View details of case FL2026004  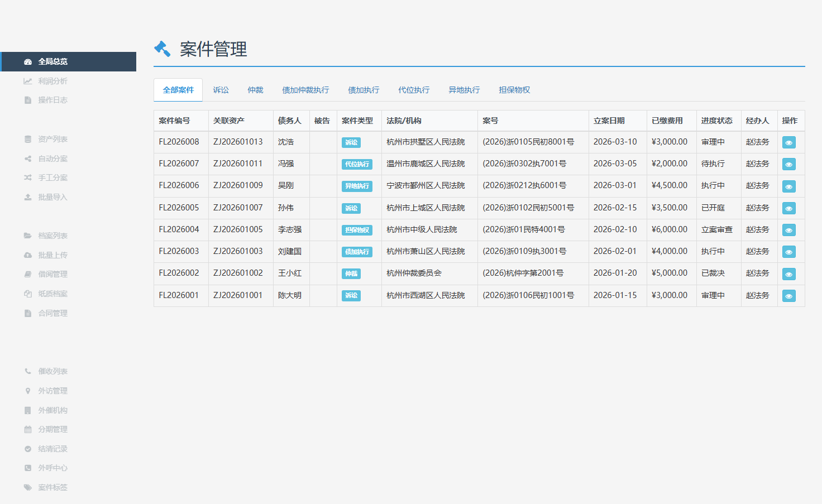pyautogui.click(x=789, y=230)
